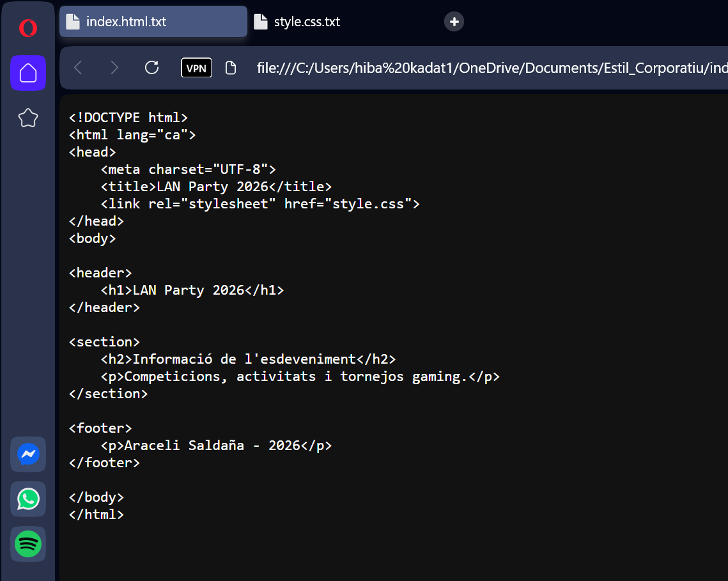Open Spotify player in sidebar
Viewport: 728px width, 581px height.
point(28,544)
